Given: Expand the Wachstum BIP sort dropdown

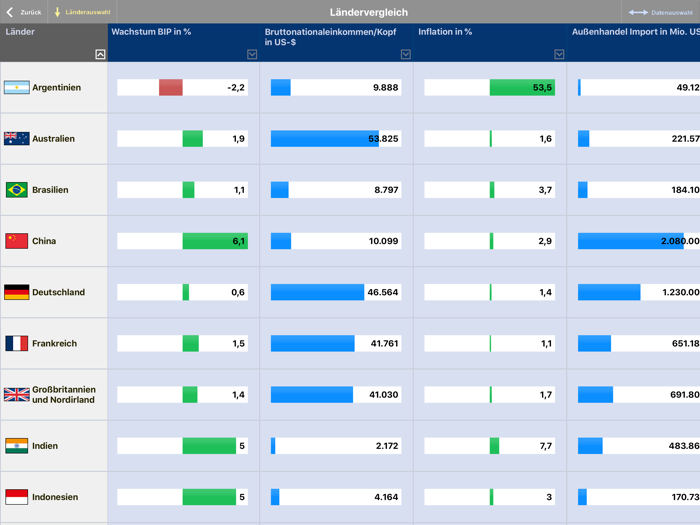Looking at the screenshot, I should point(252,54).
